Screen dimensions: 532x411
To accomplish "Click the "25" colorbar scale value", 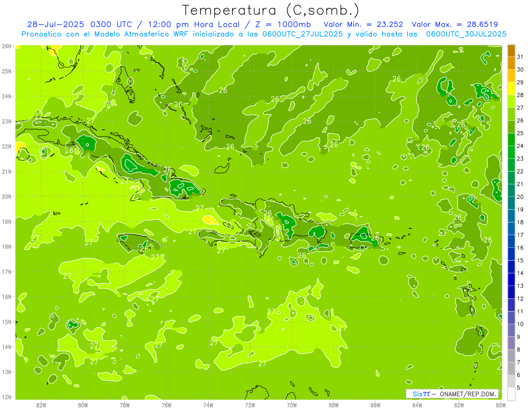I will (520, 133).
